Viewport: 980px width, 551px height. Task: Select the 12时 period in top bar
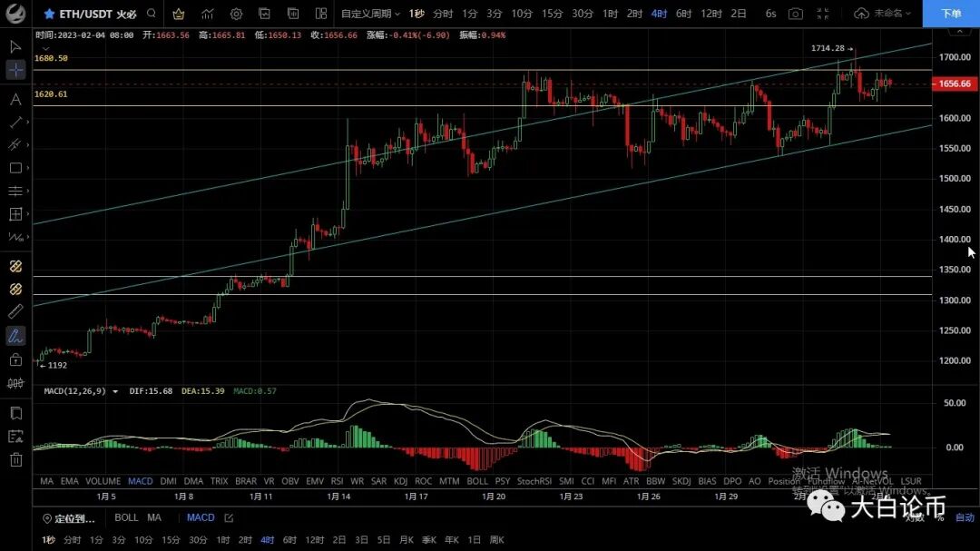click(711, 13)
